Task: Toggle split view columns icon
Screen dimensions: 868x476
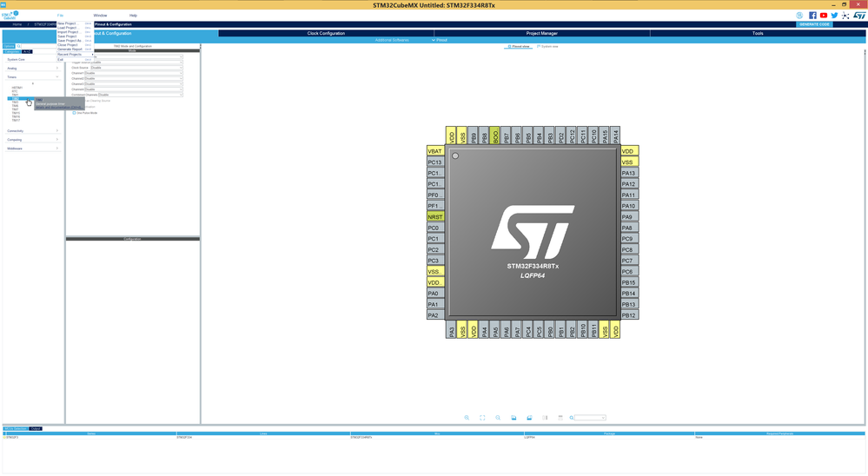Action: (x=545, y=418)
